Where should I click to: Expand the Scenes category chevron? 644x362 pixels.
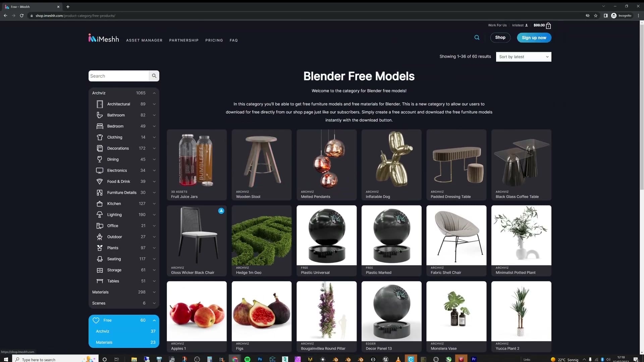pos(154,303)
